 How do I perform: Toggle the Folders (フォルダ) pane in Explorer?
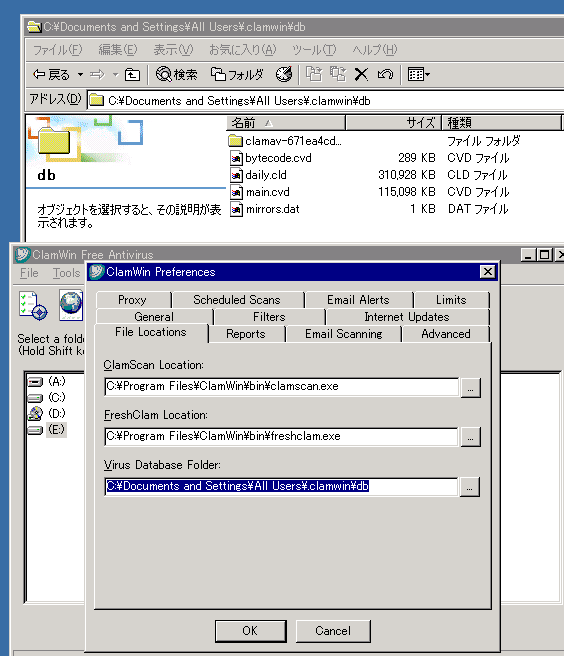tap(237, 75)
